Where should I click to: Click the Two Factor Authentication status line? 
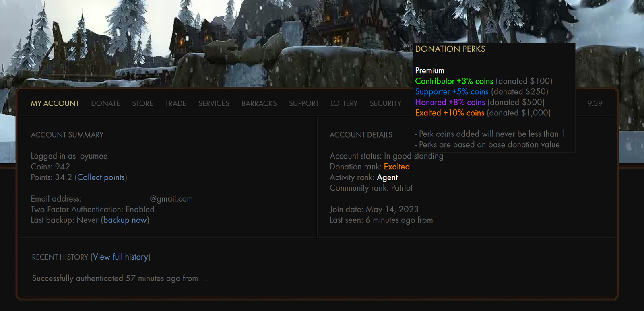tap(93, 210)
